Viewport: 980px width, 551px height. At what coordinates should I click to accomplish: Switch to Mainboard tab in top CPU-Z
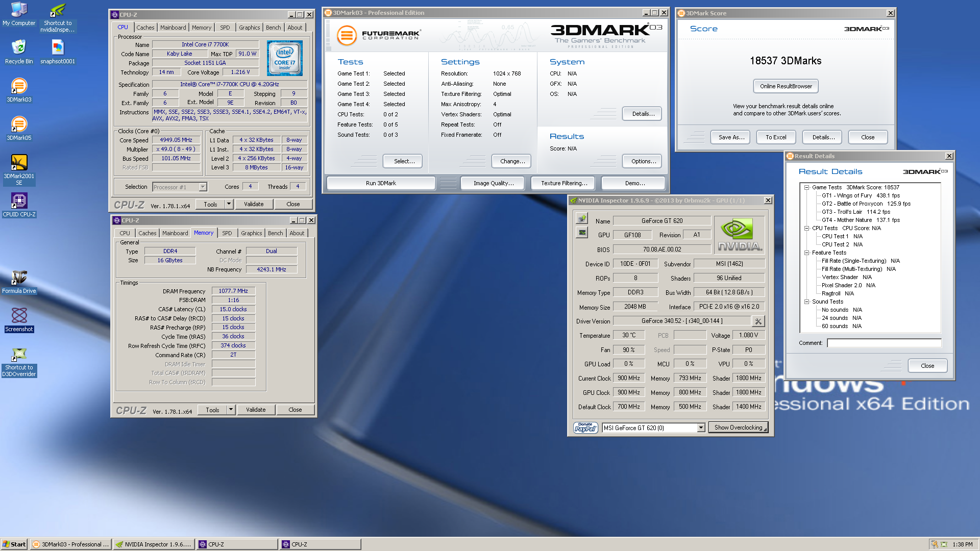tap(173, 28)
